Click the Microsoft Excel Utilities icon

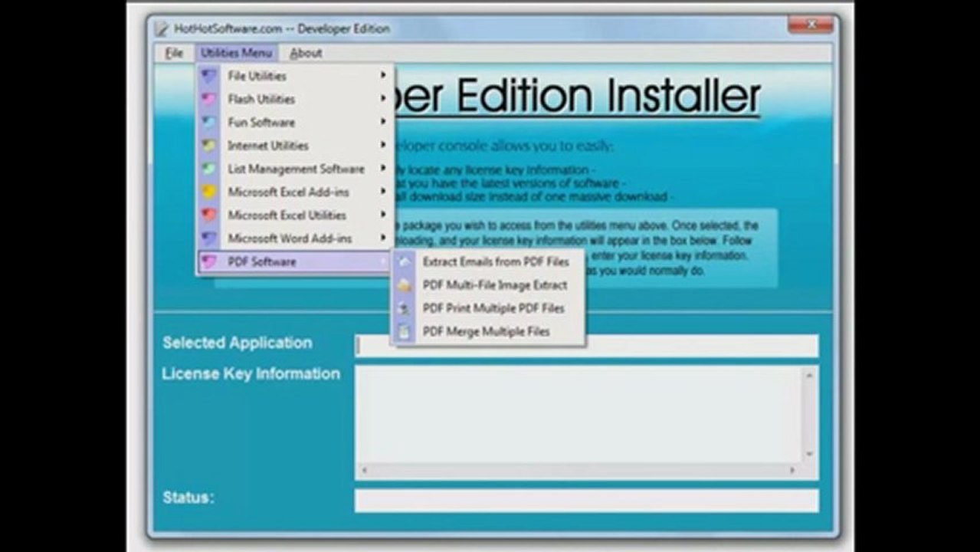tap(208, 215)
